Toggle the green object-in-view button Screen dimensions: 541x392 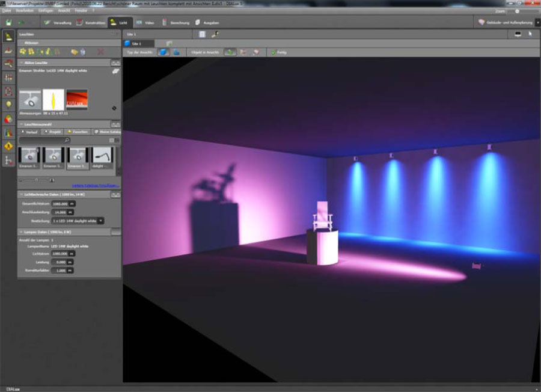coord(230,52)
